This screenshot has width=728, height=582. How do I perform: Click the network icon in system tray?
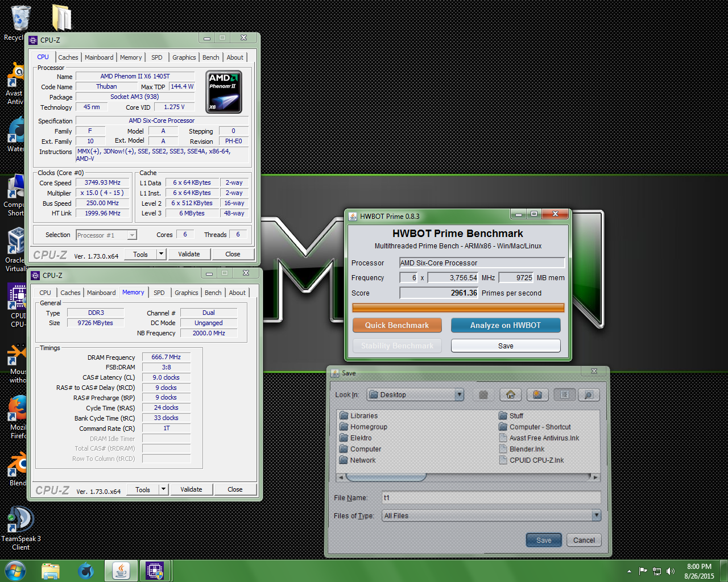click(657, 571)
